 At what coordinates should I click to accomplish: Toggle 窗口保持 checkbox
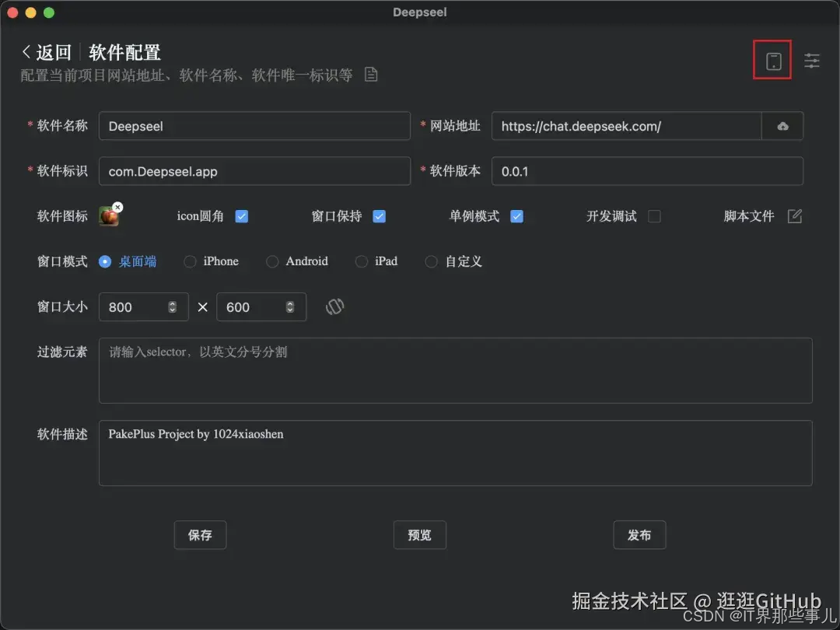point(379,216)
